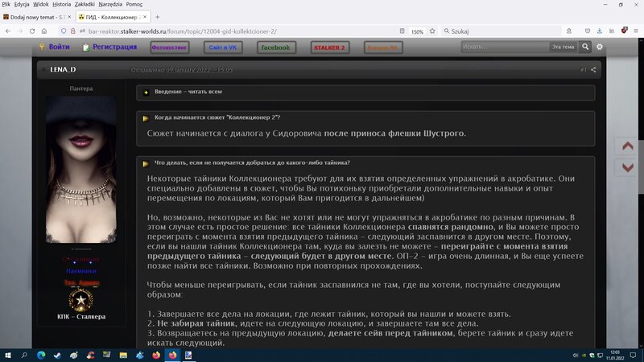The height and width of the screenshot is (362, 644).
Task: Click the forum search magnifier icon
Action: click(586, 47)
